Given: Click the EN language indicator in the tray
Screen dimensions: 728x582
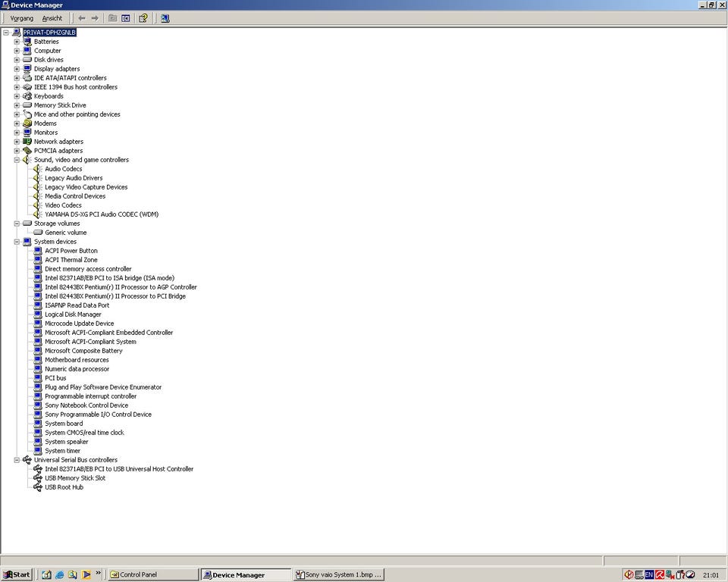Looking at the screenshot, I should pos(648,574).
